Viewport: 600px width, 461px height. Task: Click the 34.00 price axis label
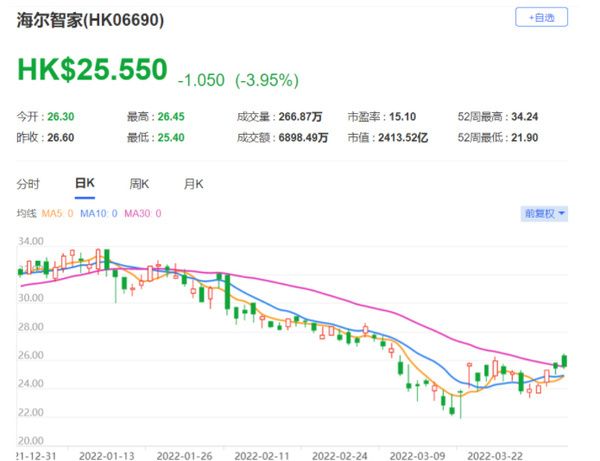pyautogui.click(x=30, y=241)
